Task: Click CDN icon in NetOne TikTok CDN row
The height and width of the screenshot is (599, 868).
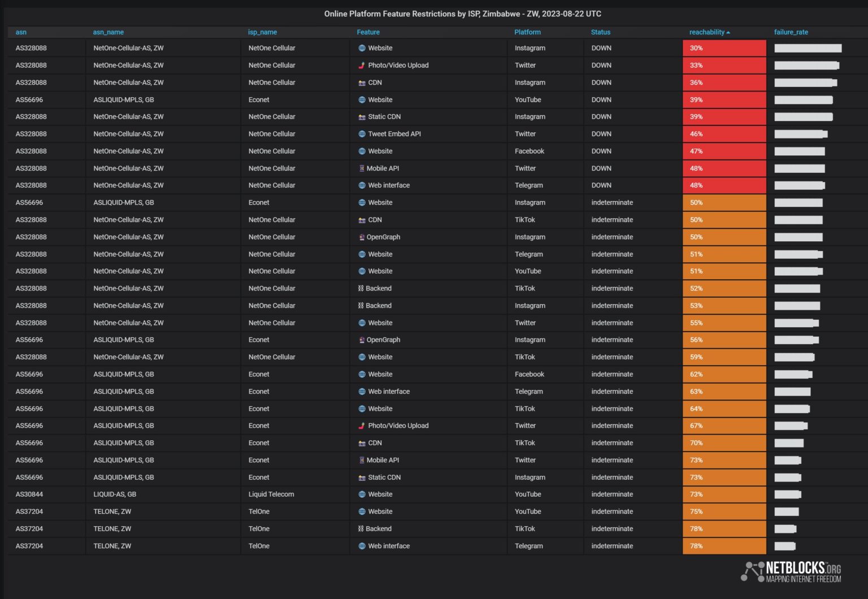Action: coord(362,220)
